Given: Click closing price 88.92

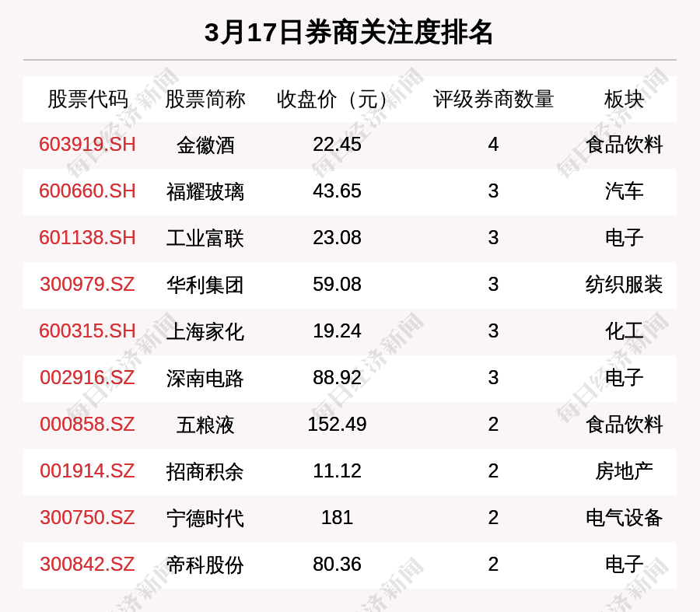Looking at the screenshot, I should click(337, 378).
